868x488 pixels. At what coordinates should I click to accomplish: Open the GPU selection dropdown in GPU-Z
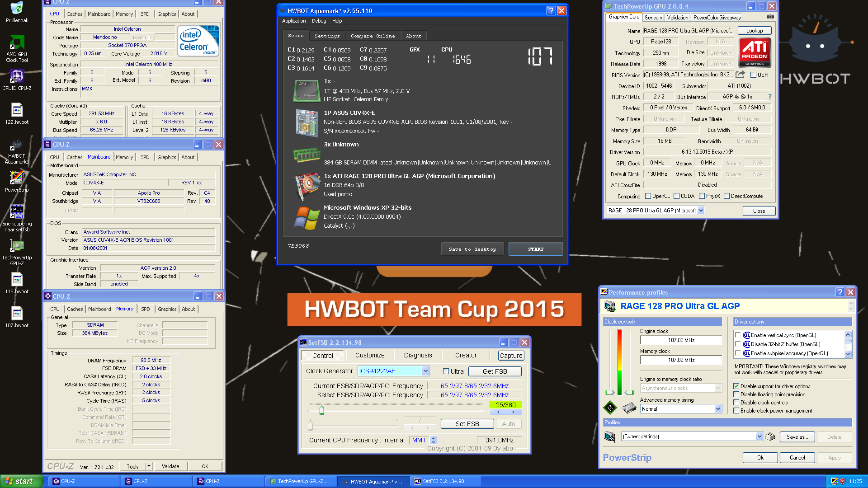701,211
